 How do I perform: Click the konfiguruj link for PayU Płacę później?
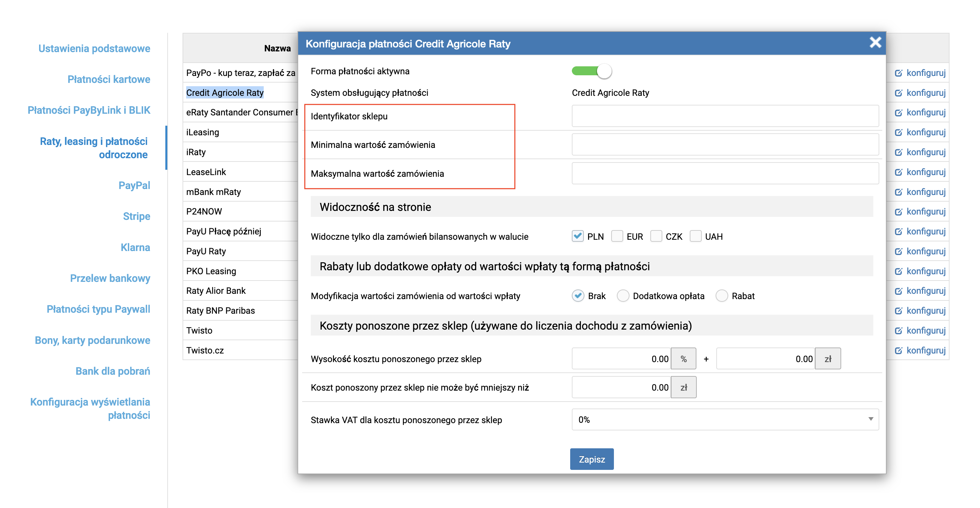click(926, 231)
